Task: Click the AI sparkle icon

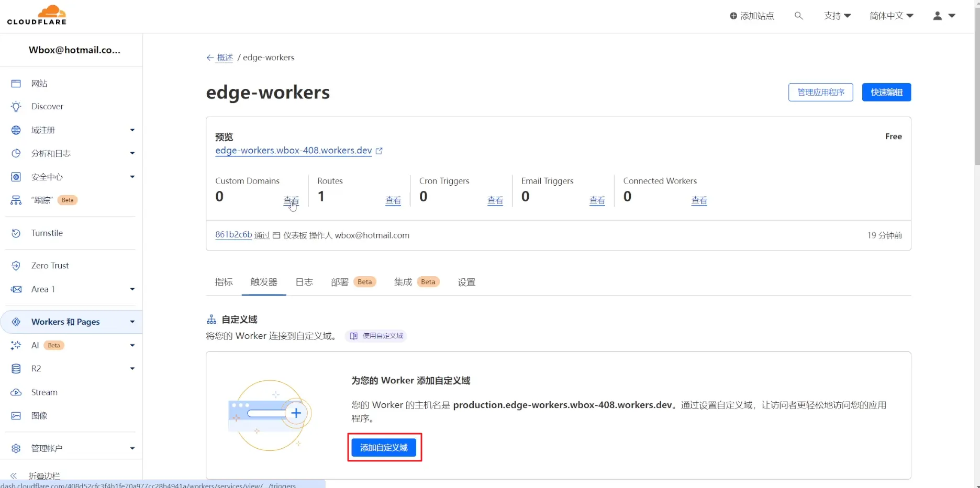Action: pyautogui.click(x=16, y=345)
